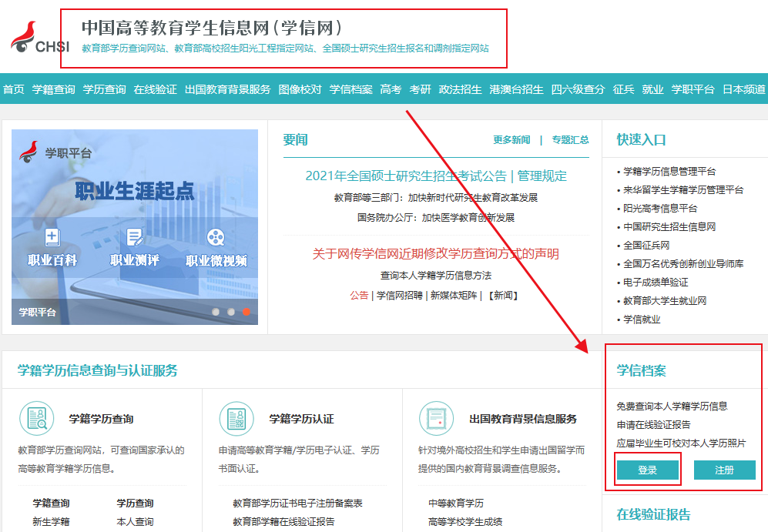
Task: Open the 专题汇总 link
Action: 570,140
